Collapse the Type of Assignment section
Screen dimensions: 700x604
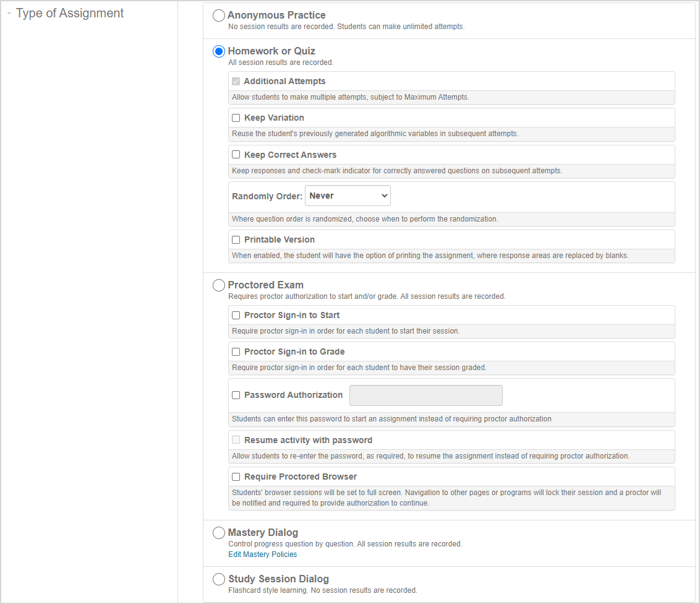[10, 14]
